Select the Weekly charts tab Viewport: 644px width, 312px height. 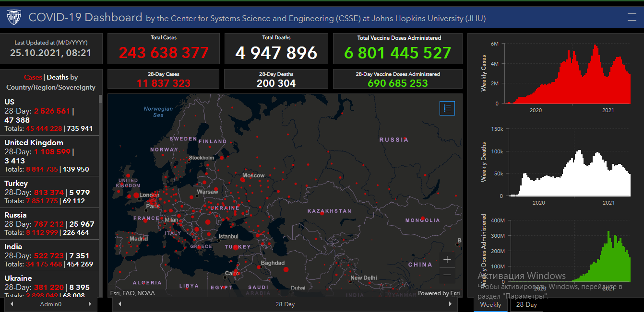(490, 305)
